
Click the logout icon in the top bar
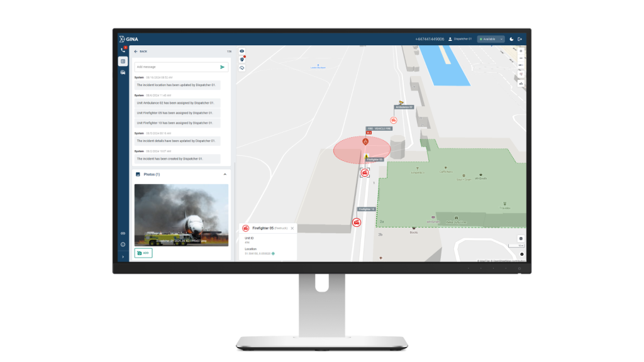click(x=519, y=39)
